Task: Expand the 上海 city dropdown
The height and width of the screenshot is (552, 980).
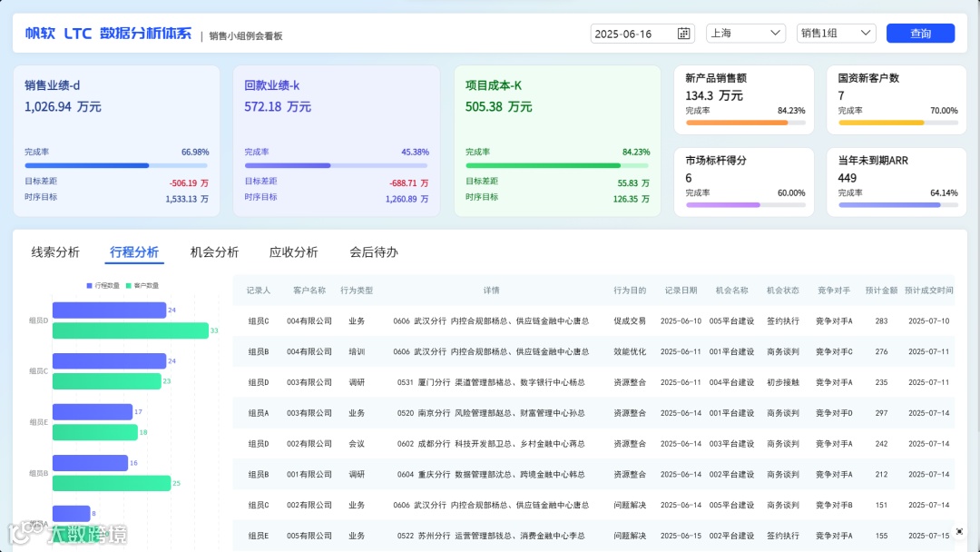Action: point(746,33)
